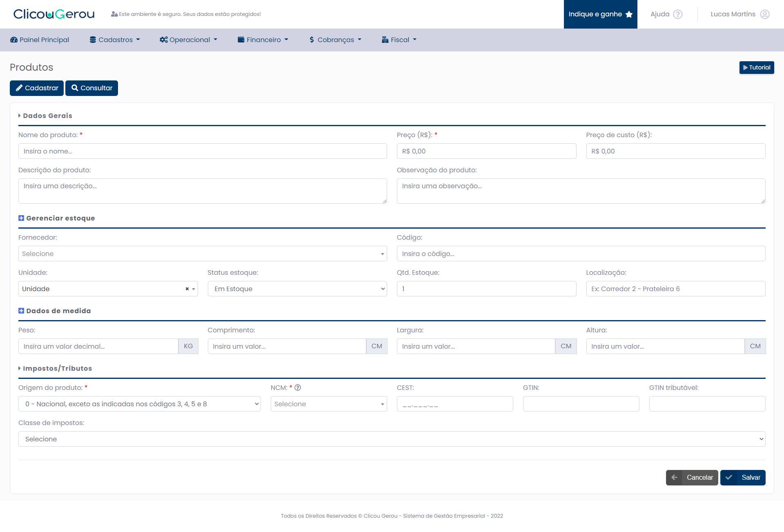
Task: Click the Peso input field
Action: [x=98, y=346]
